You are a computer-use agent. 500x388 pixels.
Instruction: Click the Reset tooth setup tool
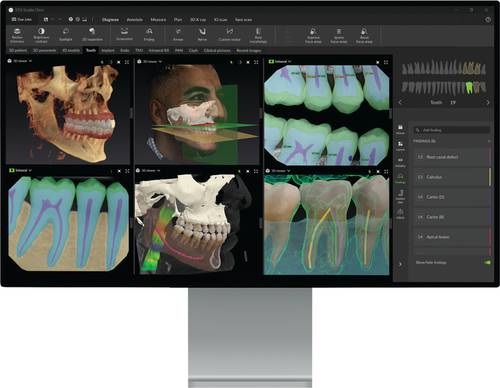(364, 36)
